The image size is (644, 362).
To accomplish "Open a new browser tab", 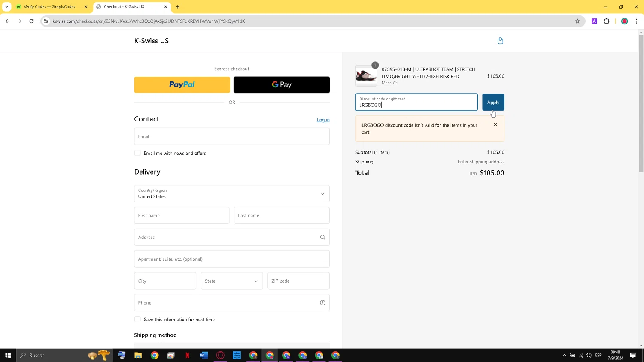I will pyautogui.click(x=178, y=7).
